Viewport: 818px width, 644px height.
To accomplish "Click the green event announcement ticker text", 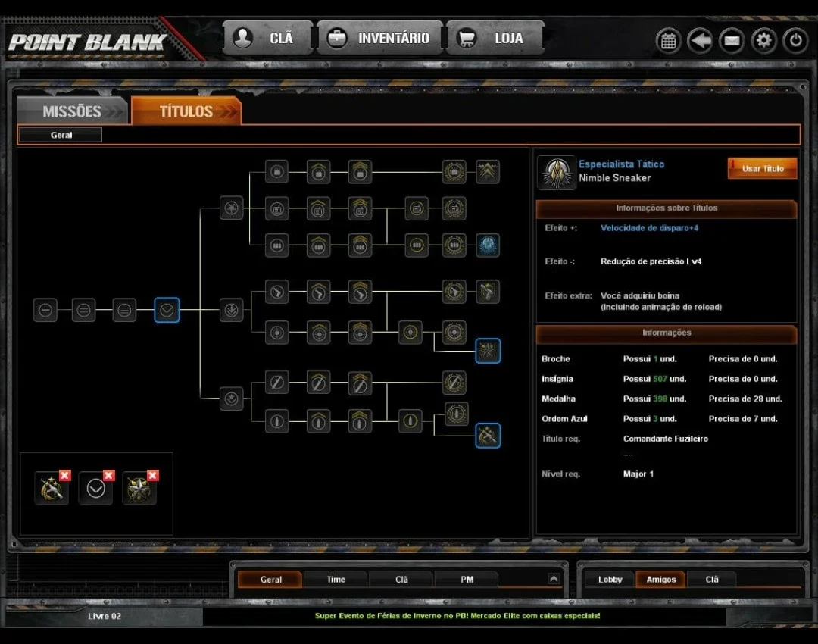I will coord(457,616).
